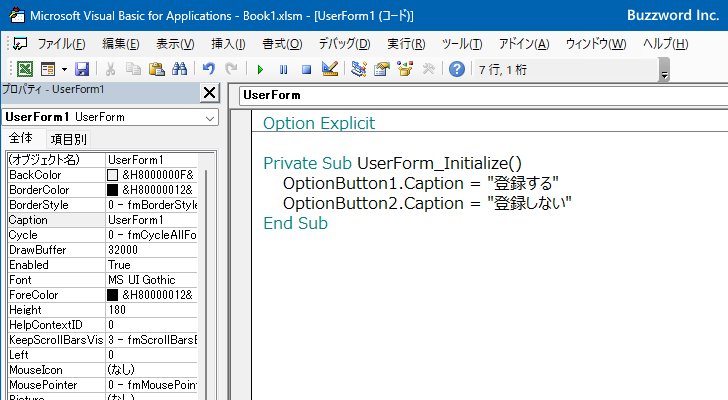Select the MousePointer property row
Viewport: 728px width, 400px height.
tap(103, 385)
